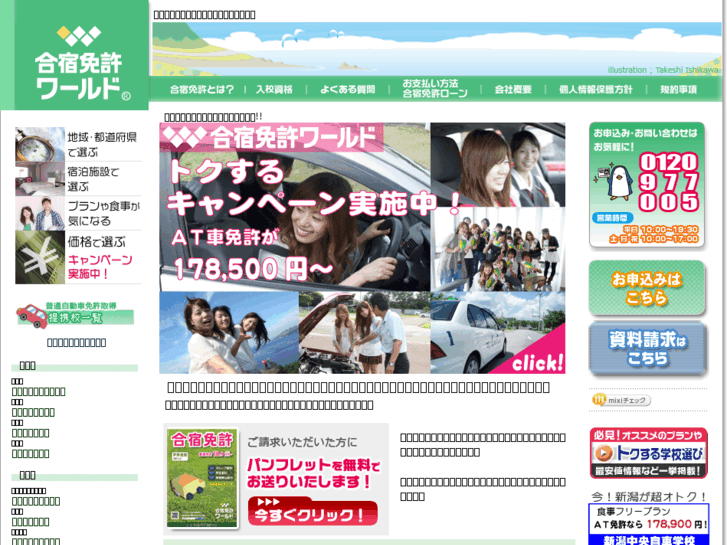Choose 宿泊施設で選ぶ in the sidebar
727x545 pixels.
click(78, 179)
